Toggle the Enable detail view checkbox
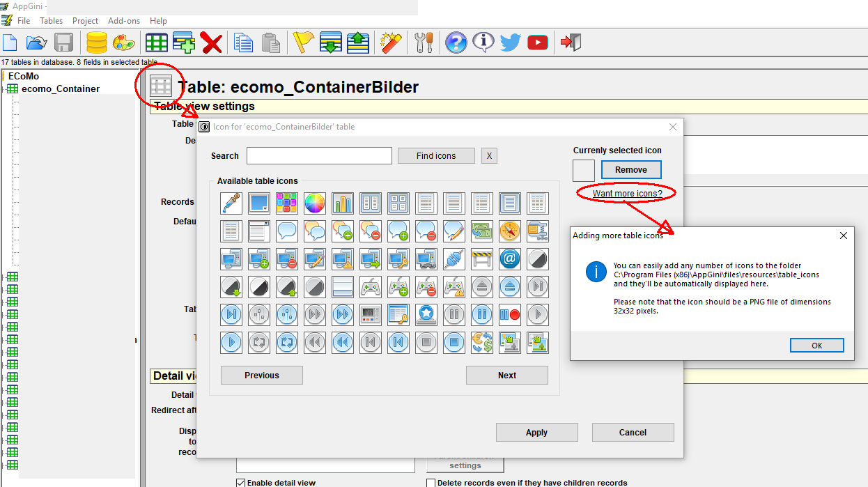 coord(241,483)
